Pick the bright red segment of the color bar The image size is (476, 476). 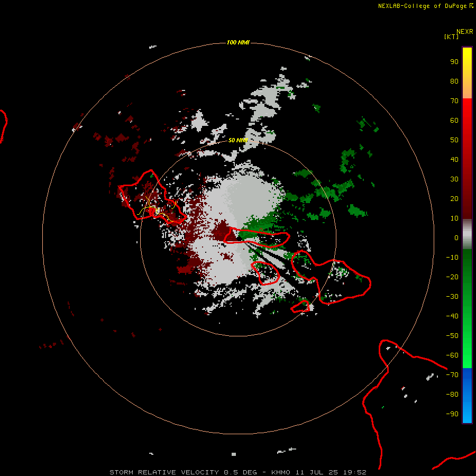pos(467,159)
